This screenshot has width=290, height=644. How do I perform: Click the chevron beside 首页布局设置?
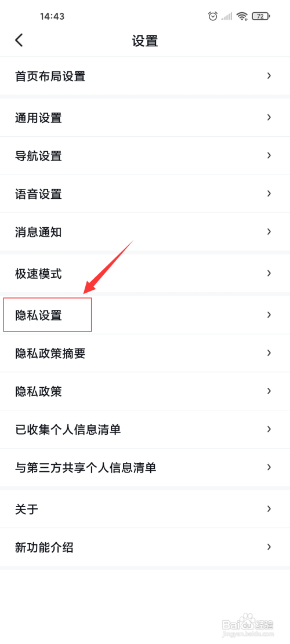[269, 75]
